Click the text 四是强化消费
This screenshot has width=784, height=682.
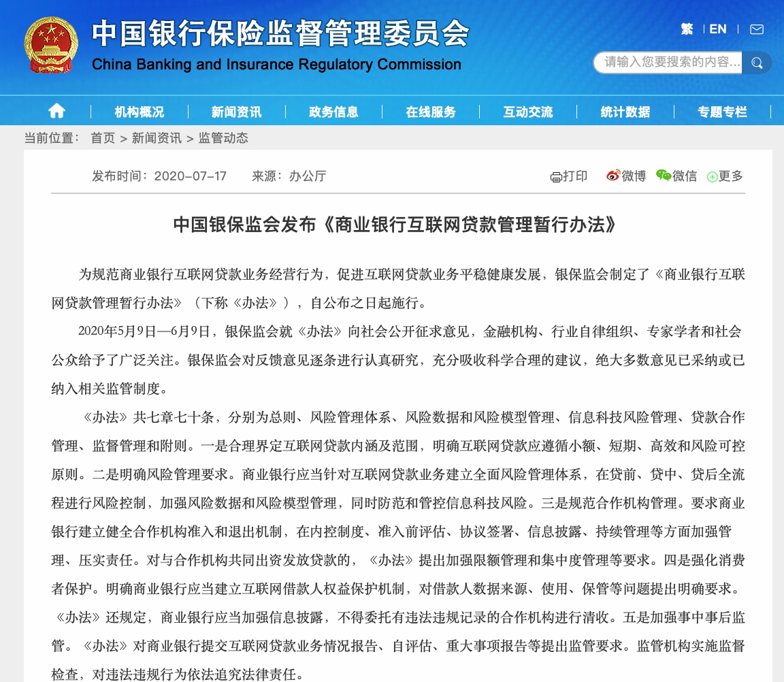704,560
